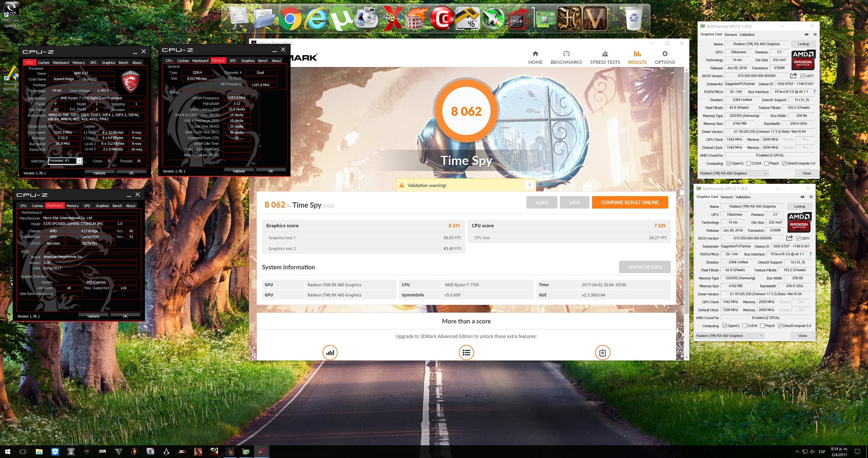868x458 pixels.
Task: Open Task View on the taskbar
Action: (23, 452)
